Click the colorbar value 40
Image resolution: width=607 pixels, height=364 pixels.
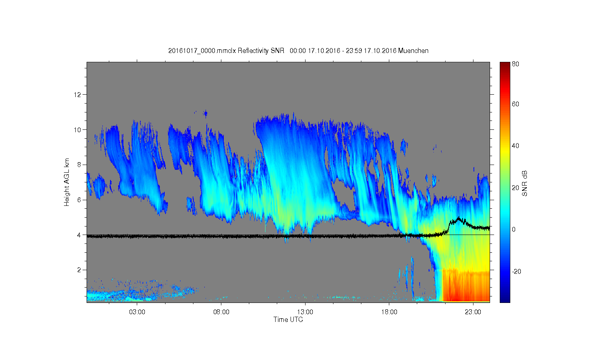point(515,146)
